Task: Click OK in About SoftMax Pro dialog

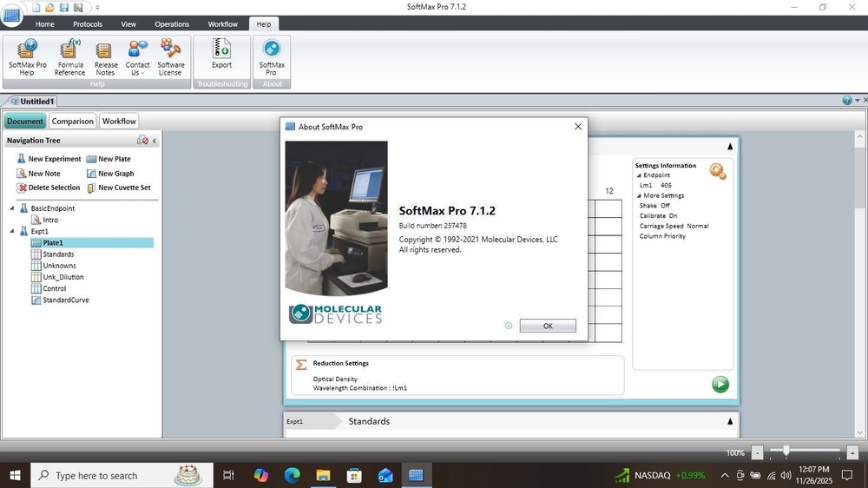Action: click(548, 326)
